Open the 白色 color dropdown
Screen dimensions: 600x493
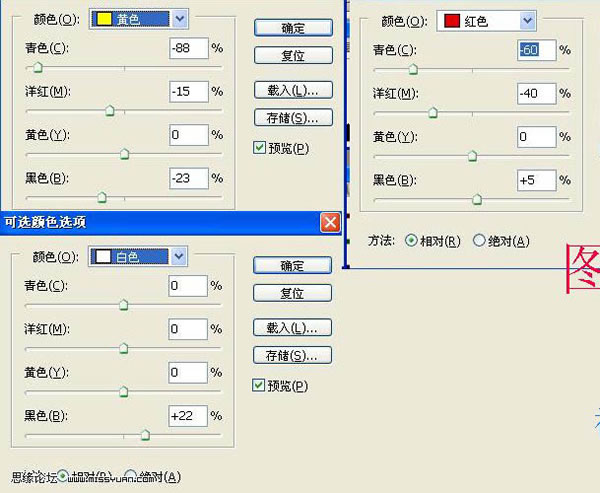tap(178, 257)
